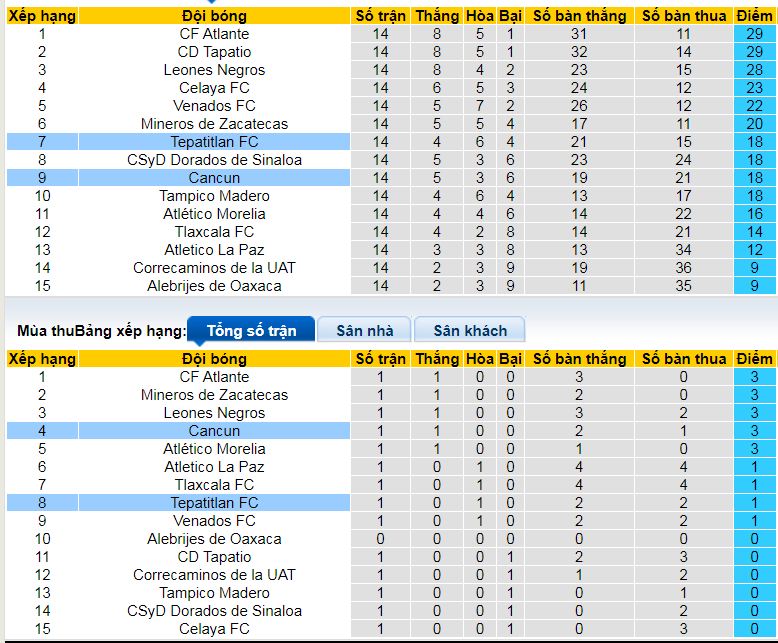Select CD Tapatio in the first standings table
The image size is (778, 643).
click(x=214, y=52)
